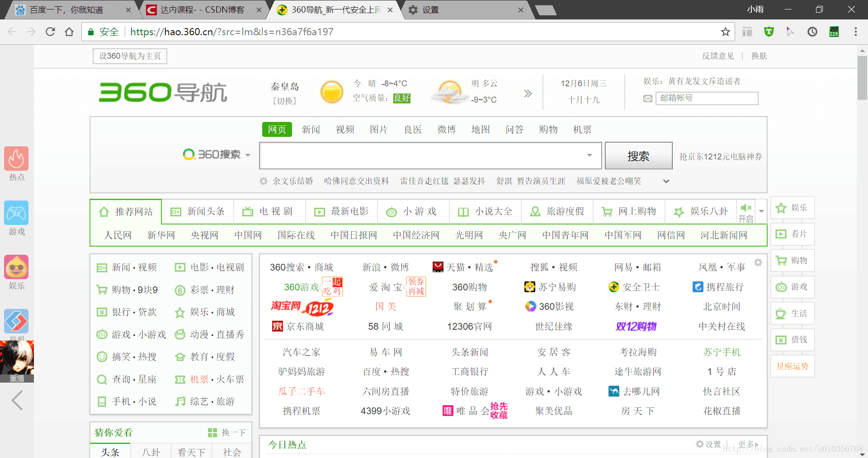
Task: Click the 360 search text box
Action: click(423, 155)
